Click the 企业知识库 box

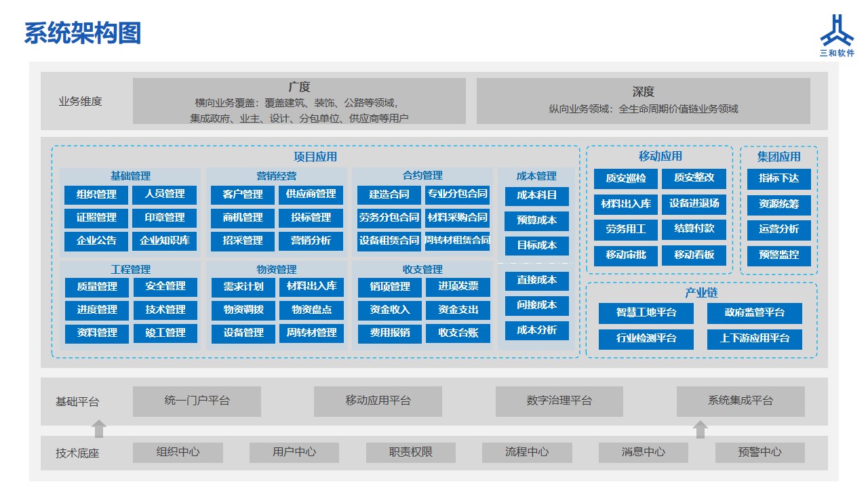pyautogui.click(x=165, y=241)
